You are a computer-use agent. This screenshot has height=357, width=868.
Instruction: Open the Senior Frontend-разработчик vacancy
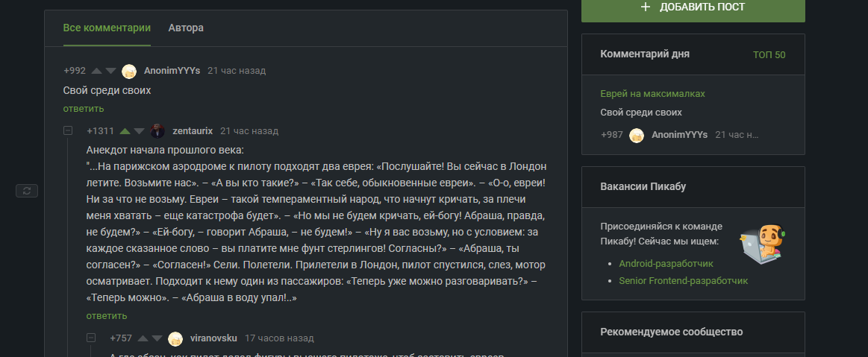(x=683, y=281)
